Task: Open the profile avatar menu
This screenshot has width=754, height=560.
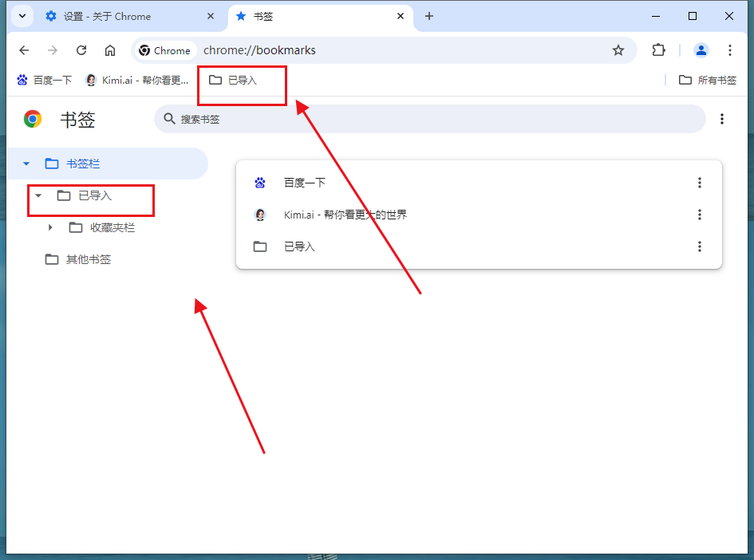Action: 701,50
